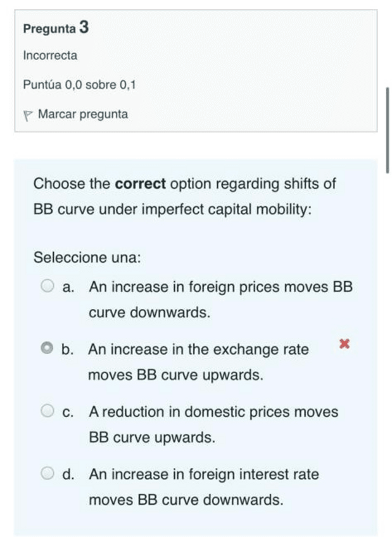
Task: Click the vertical scrollbar on the right
Action: (387, 130)
